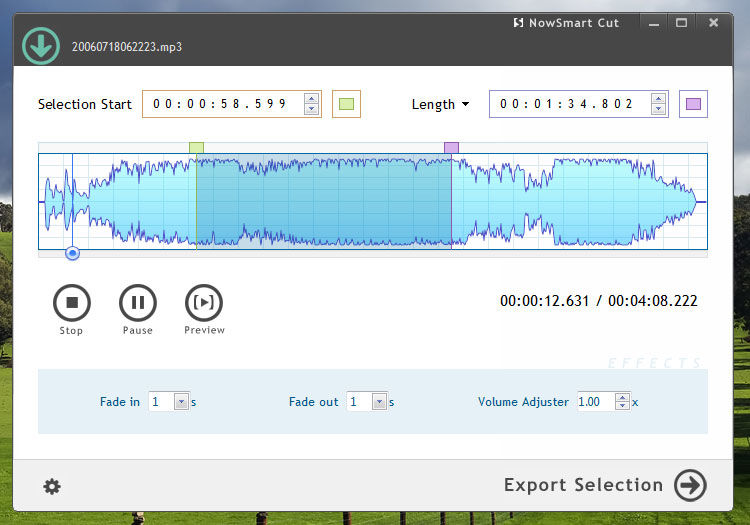
Task: Maximize the NowSmart Cut window
Action: (x=682, y=23)
